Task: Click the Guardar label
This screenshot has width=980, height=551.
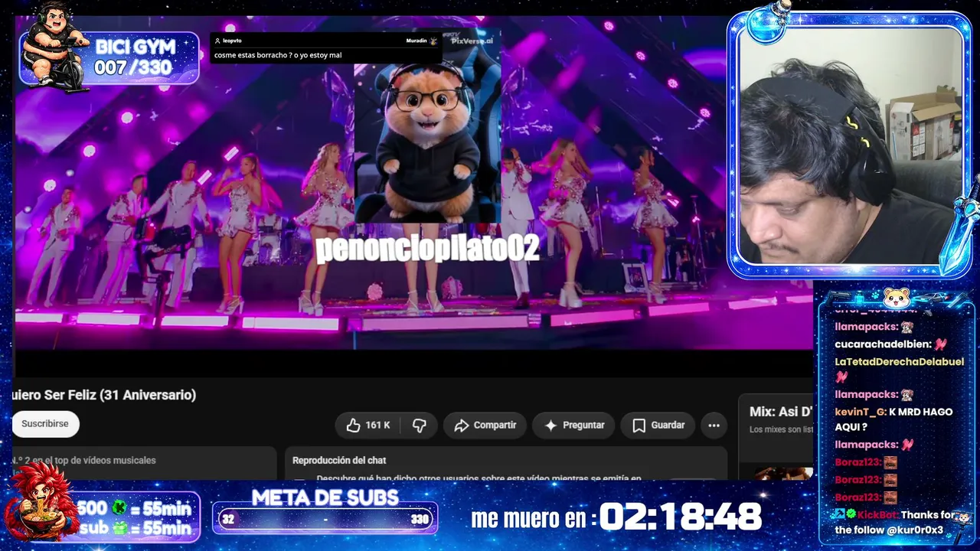Action: [668, 425]
